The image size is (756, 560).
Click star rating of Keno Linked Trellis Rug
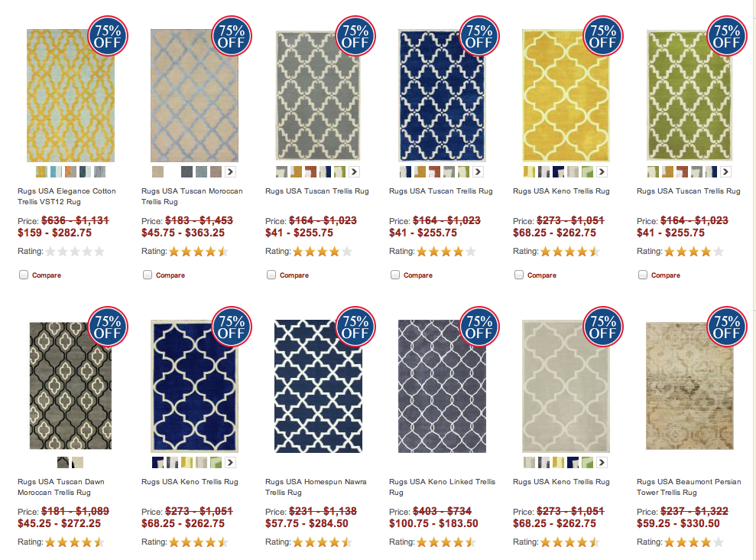pyautogui.click(x=446, y=542)
